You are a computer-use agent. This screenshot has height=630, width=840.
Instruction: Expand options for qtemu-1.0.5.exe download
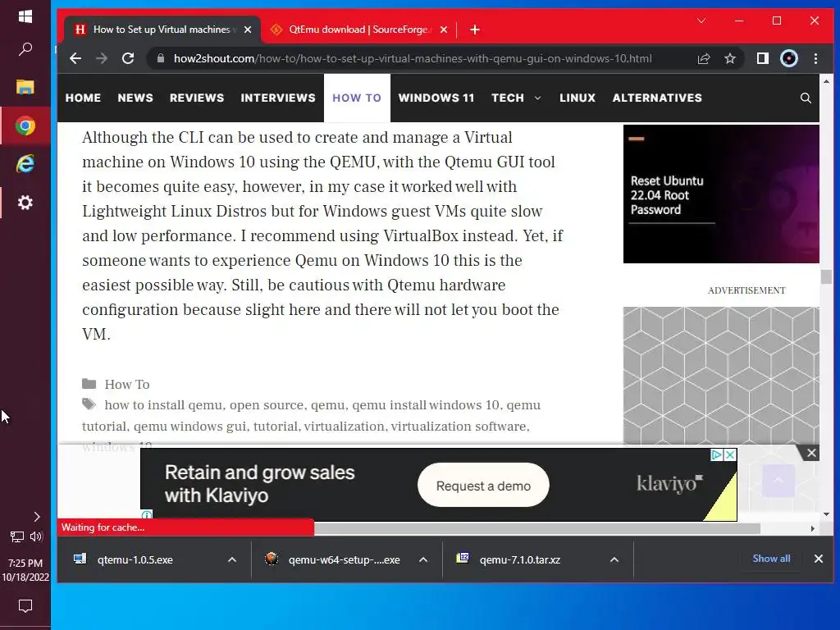[x=232, y=559]
